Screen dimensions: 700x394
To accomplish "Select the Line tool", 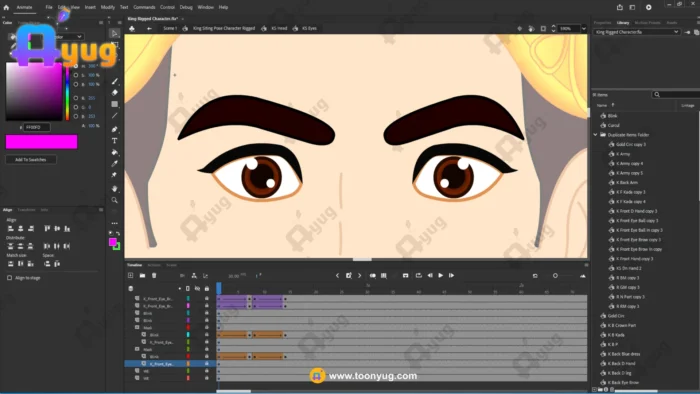I will [115, 116].
